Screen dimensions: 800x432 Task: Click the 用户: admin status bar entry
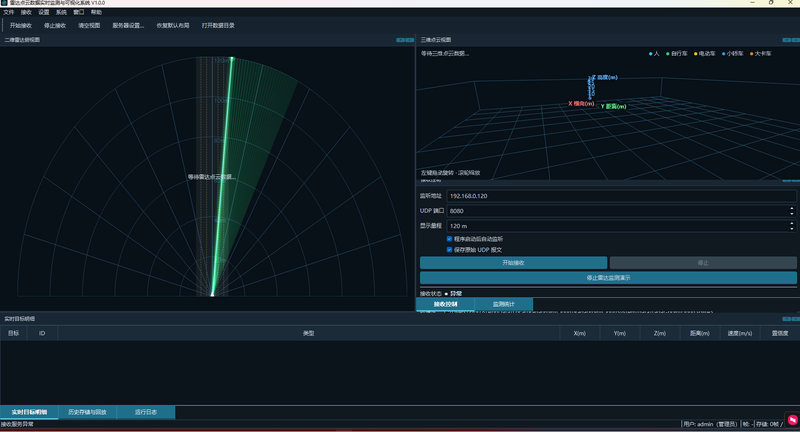tap(710, 424)
